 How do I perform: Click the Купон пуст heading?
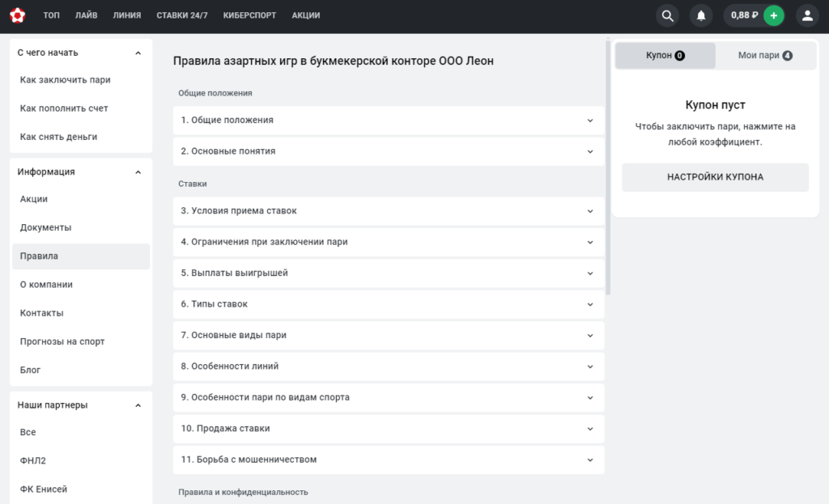tap(716, 104)
